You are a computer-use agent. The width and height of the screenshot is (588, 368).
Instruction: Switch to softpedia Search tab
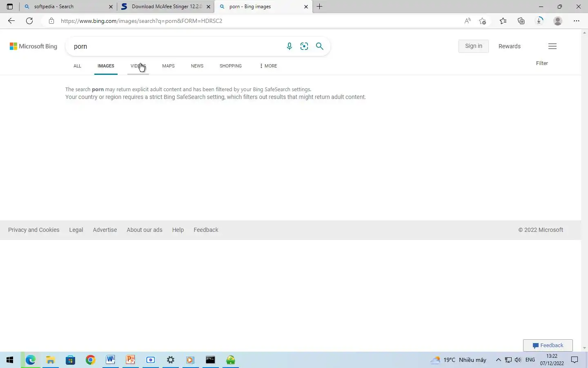(68, 7)
